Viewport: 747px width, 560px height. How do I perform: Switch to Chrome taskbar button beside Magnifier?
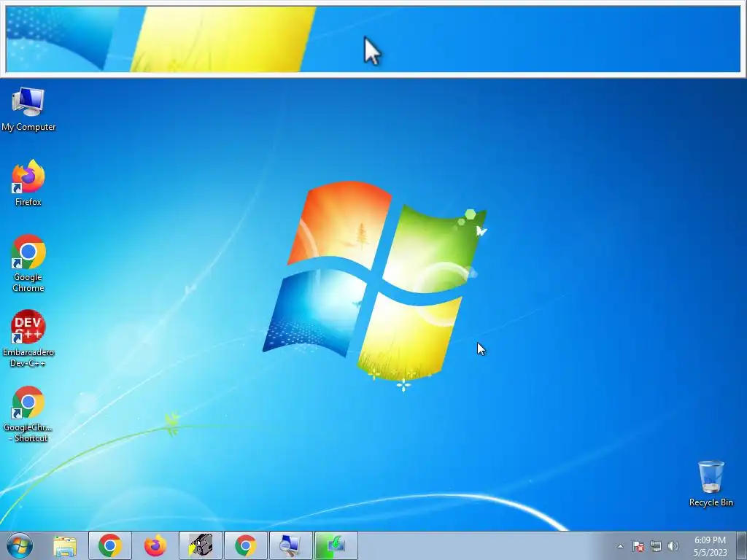click(246, 545)
